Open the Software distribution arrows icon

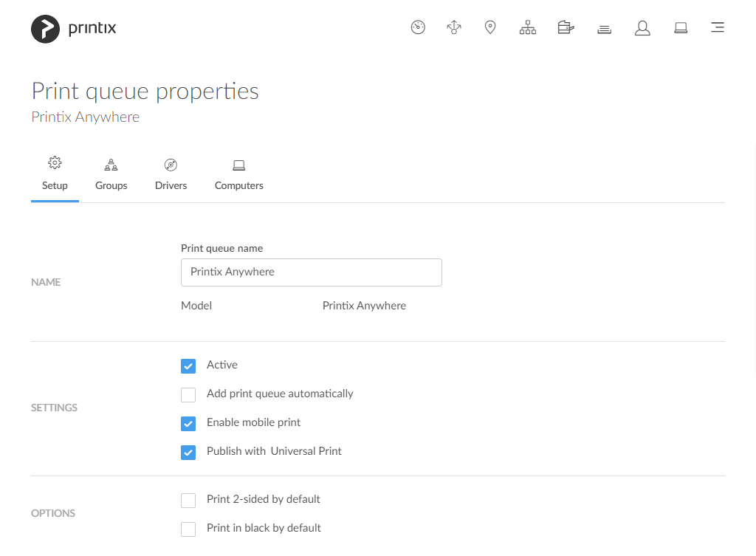454,27
